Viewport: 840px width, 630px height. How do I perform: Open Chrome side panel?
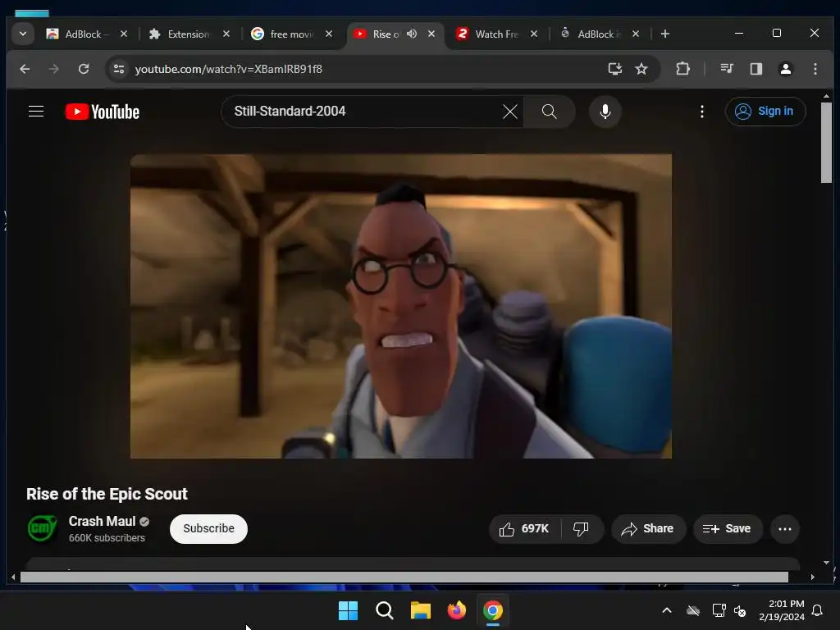[x=756, y=69]
